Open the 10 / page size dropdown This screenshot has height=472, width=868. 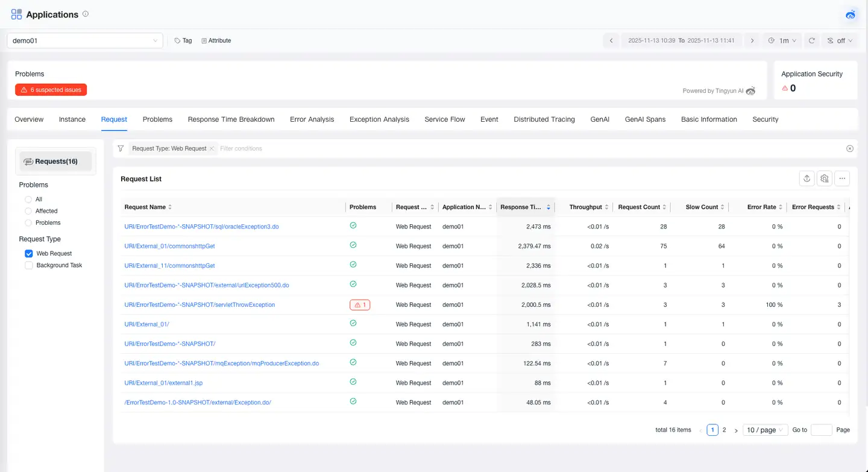[765, 430]
